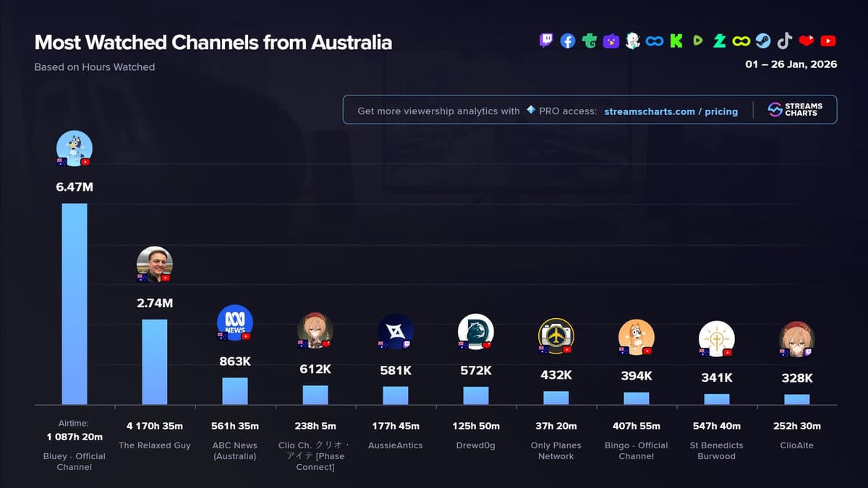Screen dimensions: 868x488
Task: Click the Steam platform icon
Action: (763, 41)
